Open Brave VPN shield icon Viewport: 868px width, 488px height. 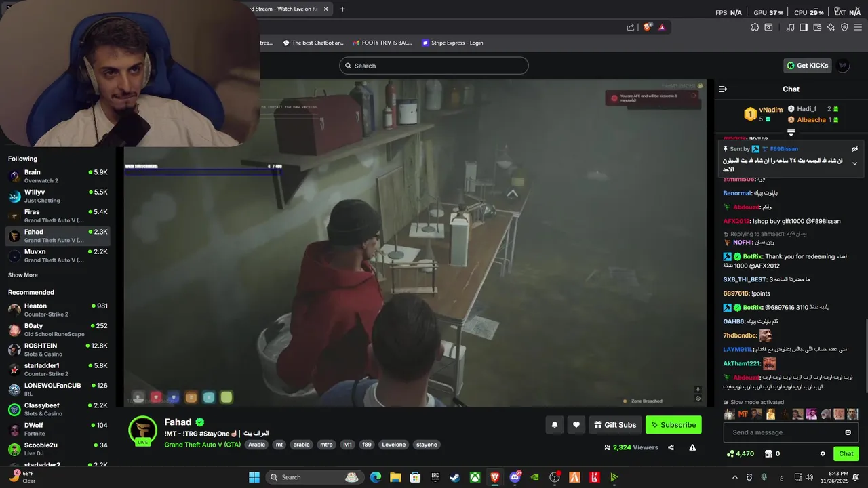[x=844, y=27]
